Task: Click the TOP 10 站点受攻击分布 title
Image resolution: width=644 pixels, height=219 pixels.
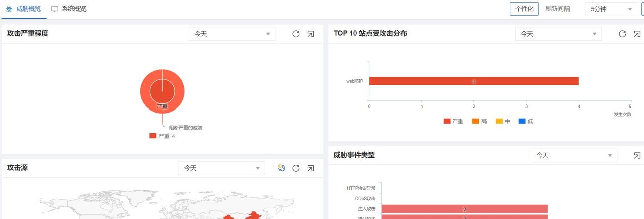Action: tap(370, 33)
